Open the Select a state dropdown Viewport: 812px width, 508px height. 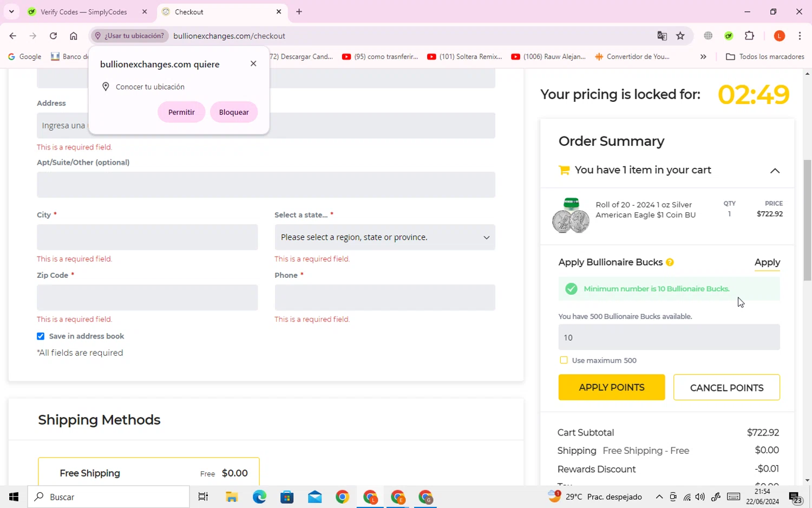pyautogui.click(x=385, y=237)
